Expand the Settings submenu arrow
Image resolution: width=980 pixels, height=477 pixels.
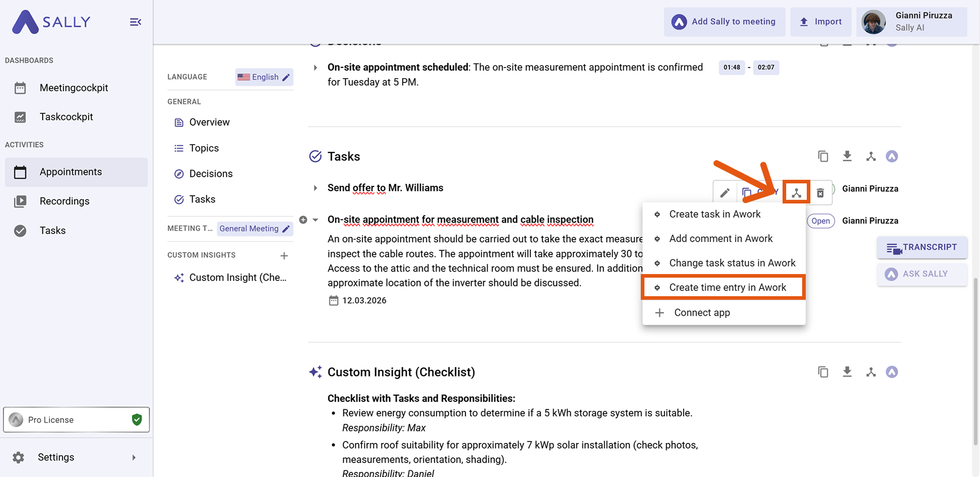[x=134, y=457]
